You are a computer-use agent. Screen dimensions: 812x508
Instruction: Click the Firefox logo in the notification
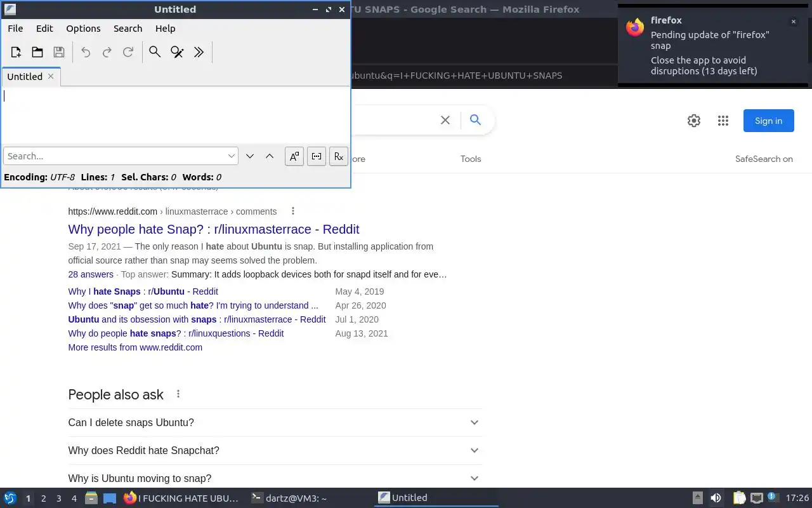point(635,27)
